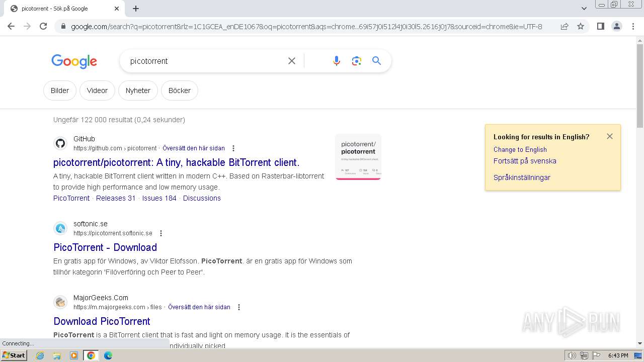The image size is (644, 362).
Task: Translate the GitHub result page
Action: (x=194, y=148)
